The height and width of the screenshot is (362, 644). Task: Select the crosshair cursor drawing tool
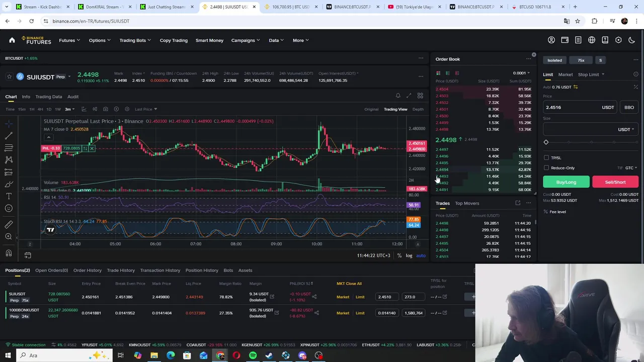point(9,124)
